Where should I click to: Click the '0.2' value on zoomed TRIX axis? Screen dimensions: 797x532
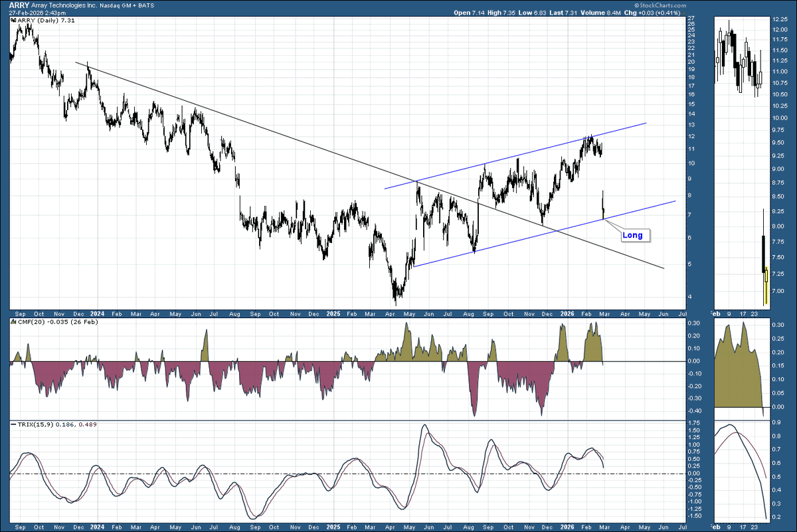(x=776, y=516)
